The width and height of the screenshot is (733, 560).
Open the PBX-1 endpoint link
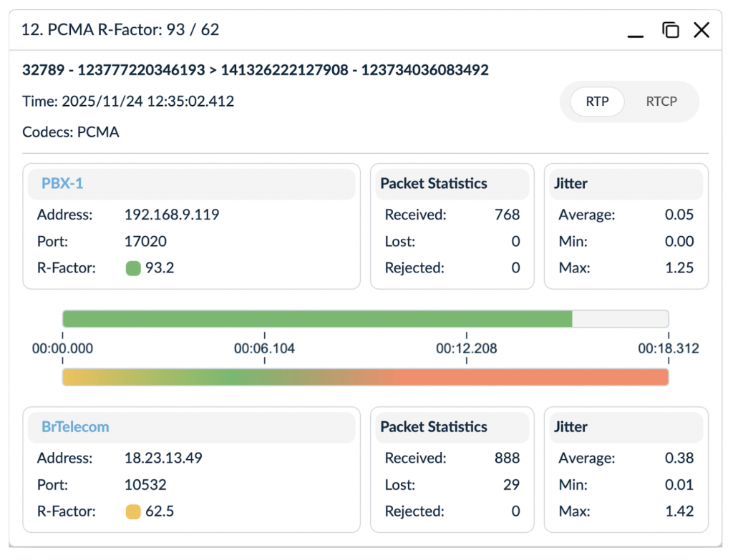point(61,184)
